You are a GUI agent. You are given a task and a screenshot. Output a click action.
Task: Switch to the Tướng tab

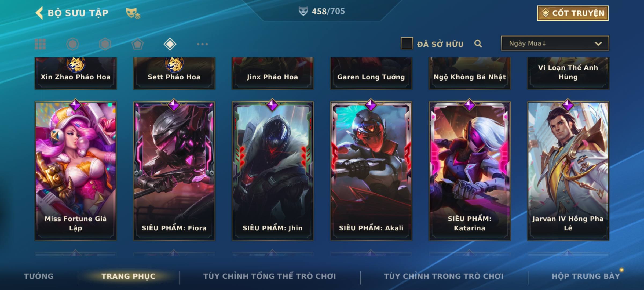[39, 276]
